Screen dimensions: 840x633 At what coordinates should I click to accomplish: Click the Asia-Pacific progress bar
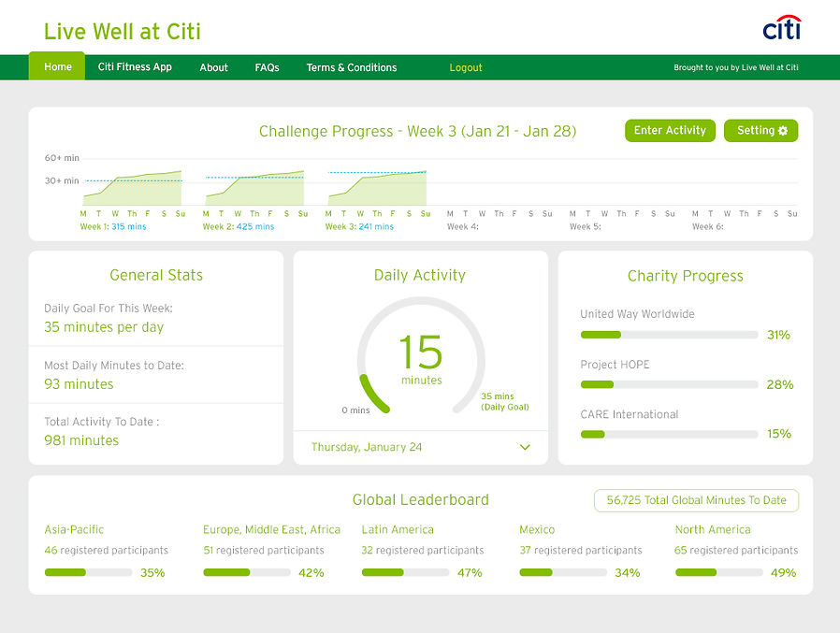pyautogui.click(x=88, y=572)
